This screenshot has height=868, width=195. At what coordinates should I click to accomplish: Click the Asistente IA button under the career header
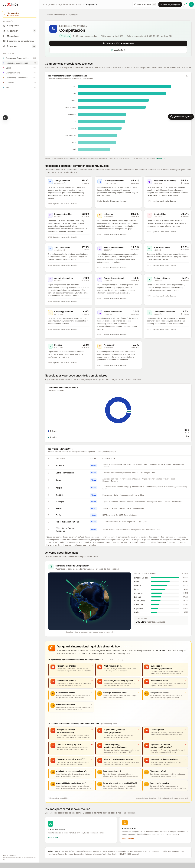point(118,50)
